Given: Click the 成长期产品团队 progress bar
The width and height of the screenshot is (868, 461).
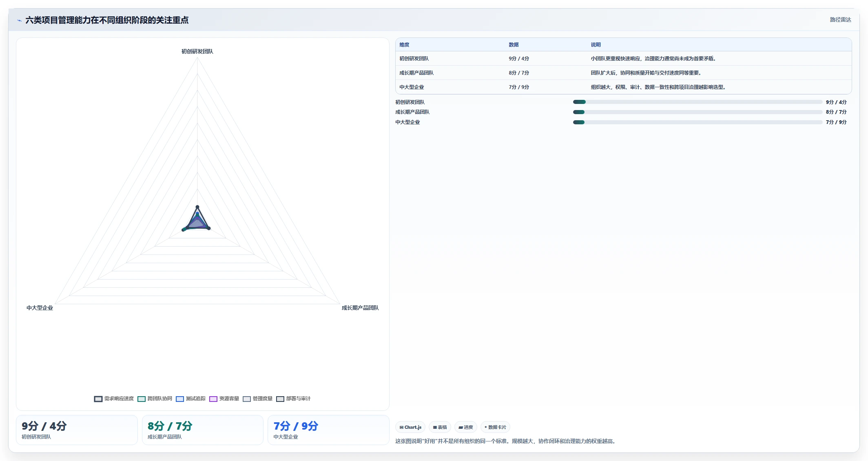Looking at the screenshot, I should (697, 112).
